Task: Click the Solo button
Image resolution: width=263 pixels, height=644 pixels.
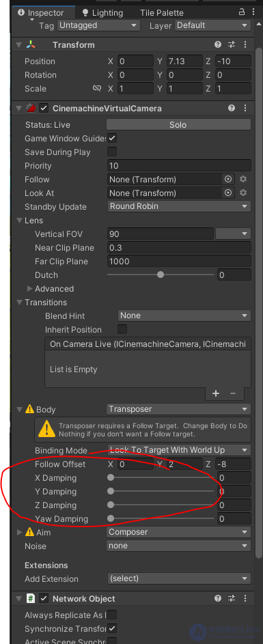Action: point(178,125)
